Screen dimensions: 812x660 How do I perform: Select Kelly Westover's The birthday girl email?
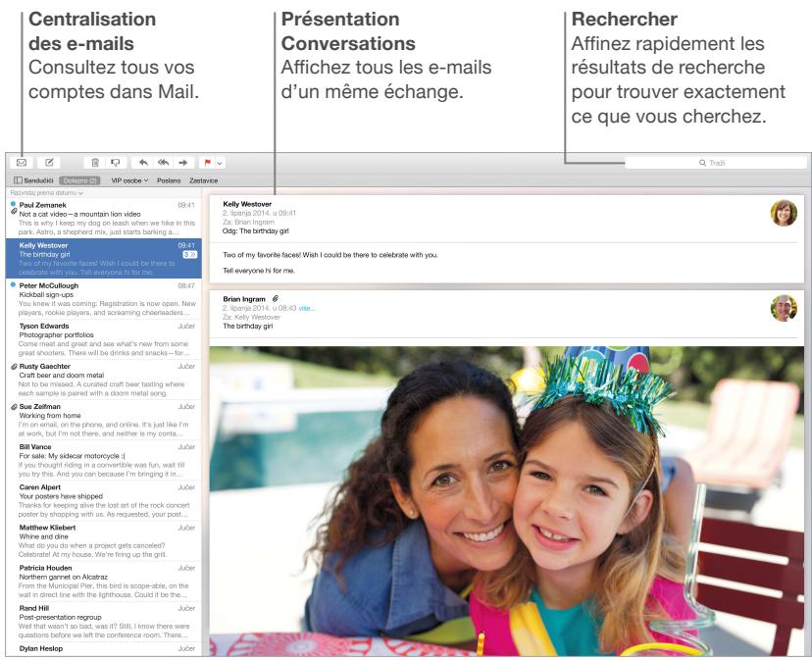point(104,258)
